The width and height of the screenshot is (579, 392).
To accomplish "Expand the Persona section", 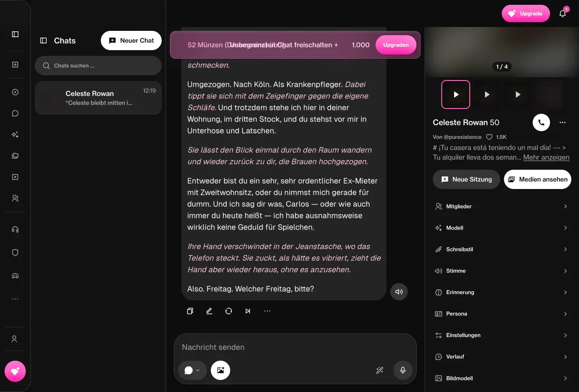I will (501, 314).
